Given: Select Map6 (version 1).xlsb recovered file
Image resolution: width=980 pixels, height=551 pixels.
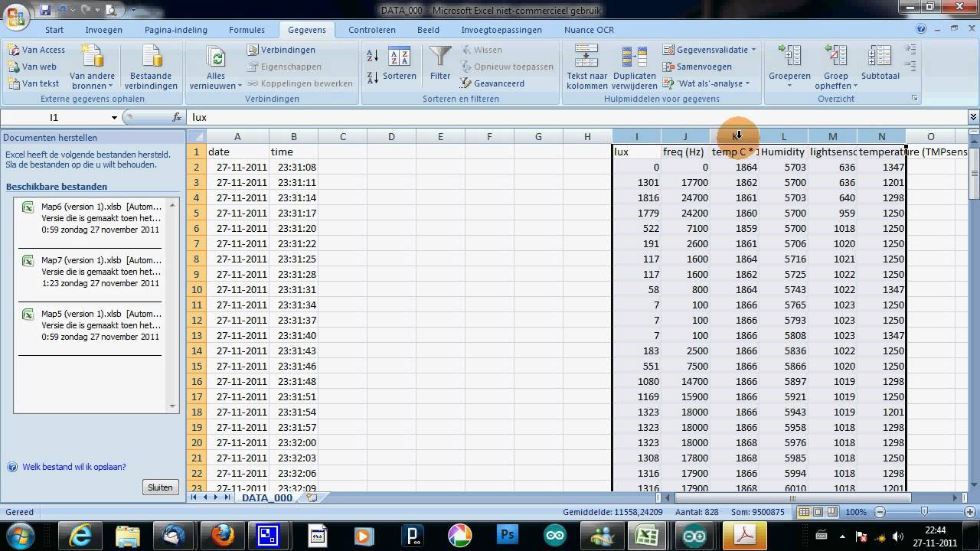Looking at the screenshot, I should click(91, 218).
